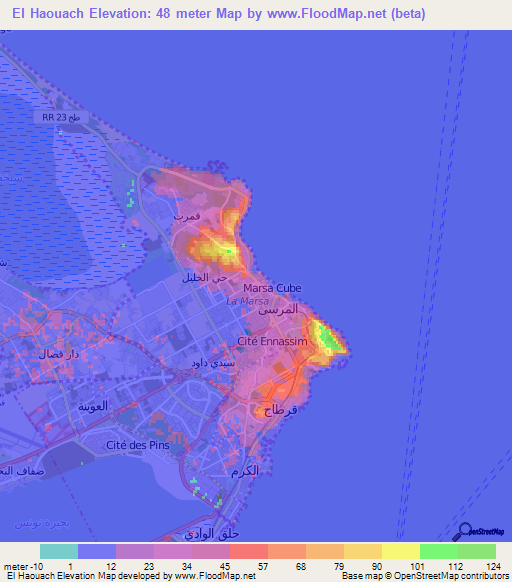Click the Marsa Cube map label

click(x=272, y=288)
